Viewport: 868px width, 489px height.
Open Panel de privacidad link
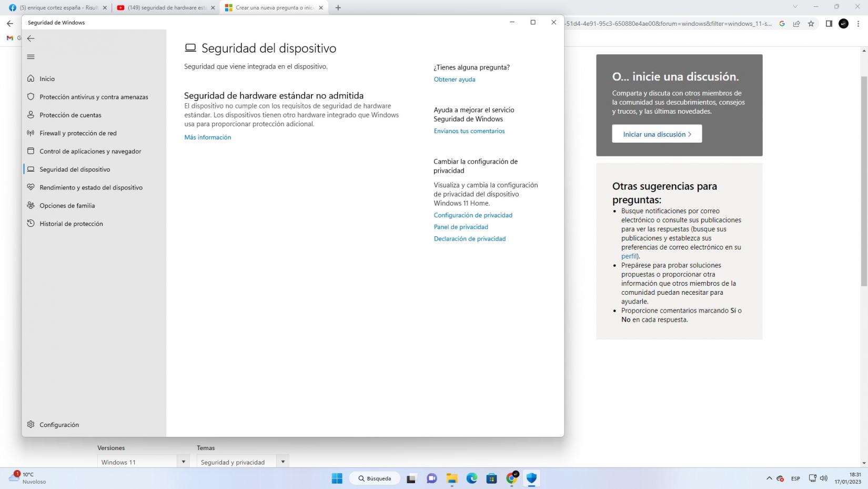[461, 227]
